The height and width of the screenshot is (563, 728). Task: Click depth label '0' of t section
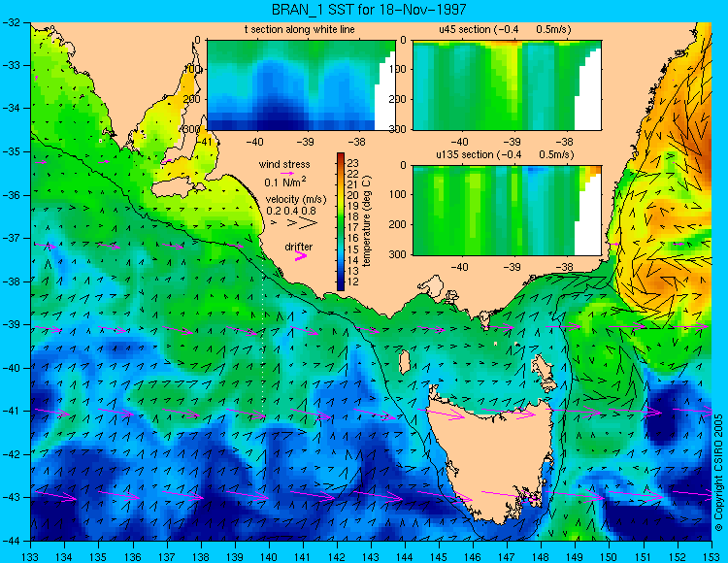pyautogui.click(x=198, y=41)
